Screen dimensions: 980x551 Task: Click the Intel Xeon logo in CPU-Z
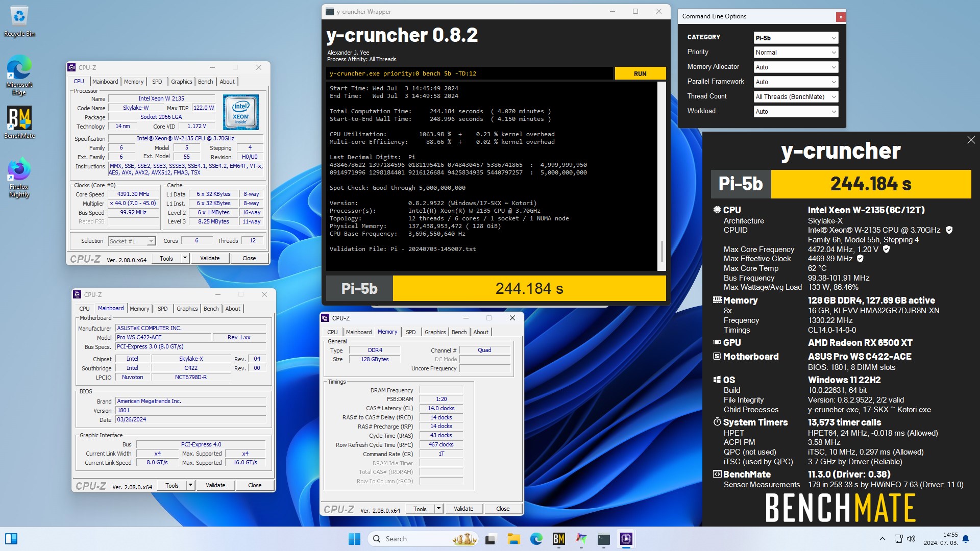click(240, 112)
